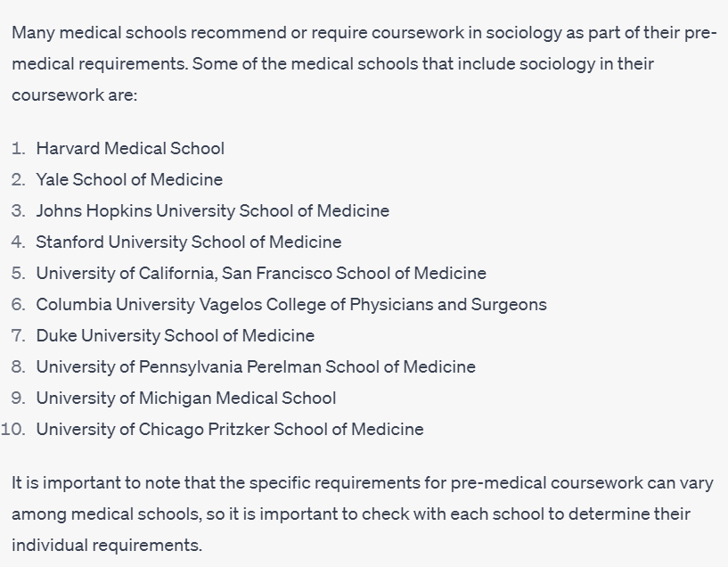Click the list number 1 marker
Screen dimensions: 728x567
tap(19, 148)
